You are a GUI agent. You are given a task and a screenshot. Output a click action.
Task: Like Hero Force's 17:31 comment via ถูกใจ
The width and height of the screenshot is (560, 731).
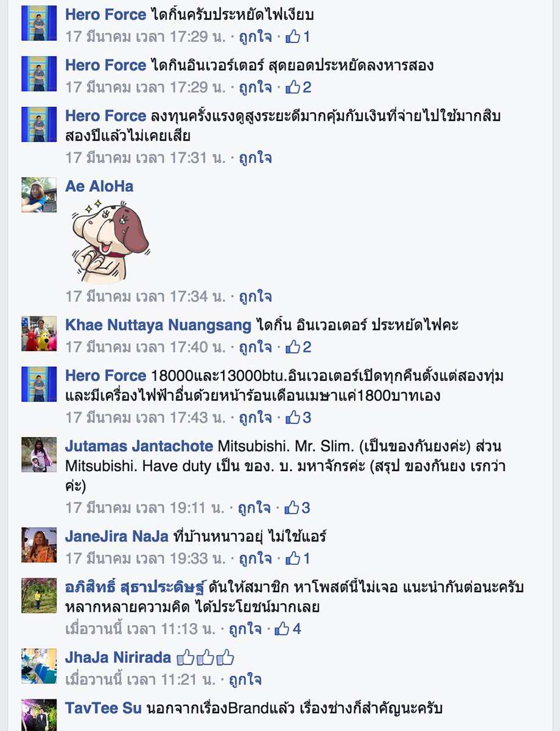pyautogui.click(x=255, y=158)
